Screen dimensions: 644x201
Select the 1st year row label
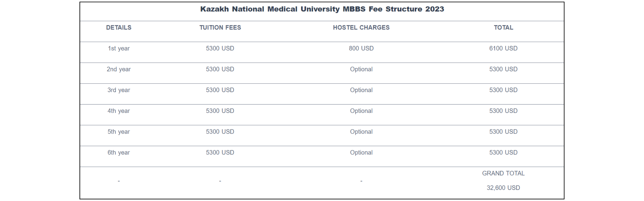(x=119, y=48)
